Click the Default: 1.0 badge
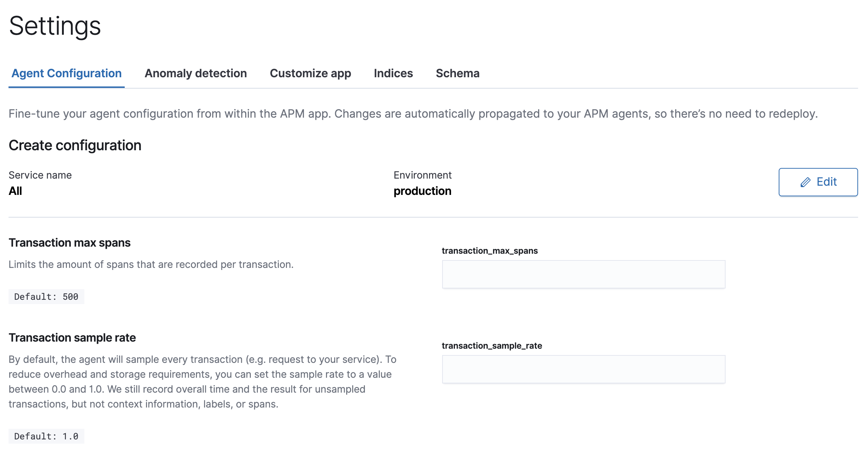 pyautogui.click(x=46, y=436)
